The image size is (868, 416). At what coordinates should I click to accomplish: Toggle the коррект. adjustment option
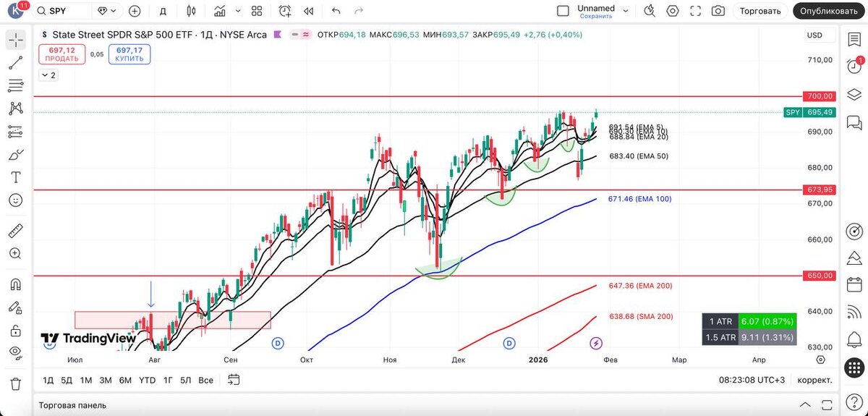814,380
